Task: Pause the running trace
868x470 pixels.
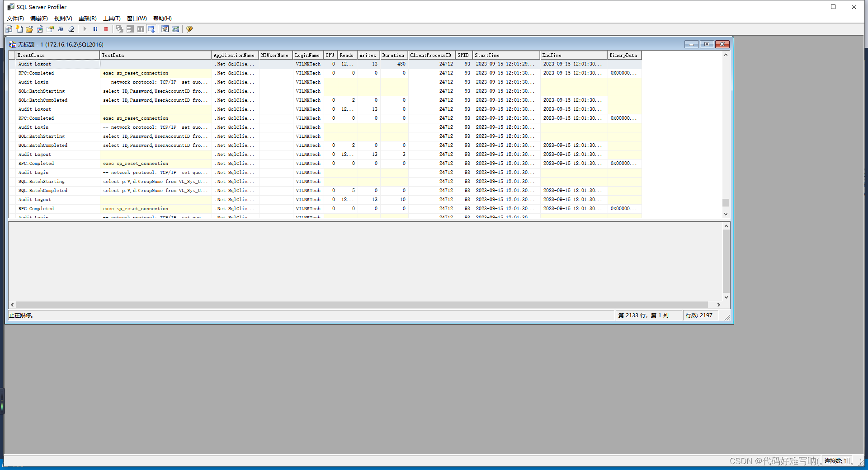Action: (x=95, y=29)
